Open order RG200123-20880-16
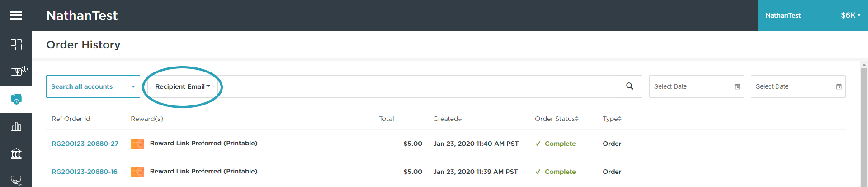This screenshot has width=868, height=187. (x=85, y=172)
